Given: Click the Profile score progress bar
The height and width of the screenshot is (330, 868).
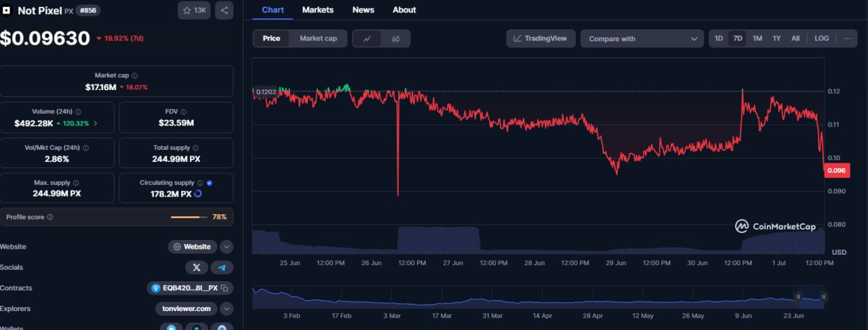Looking at the screenshot, I should click(x=189, y=217).
